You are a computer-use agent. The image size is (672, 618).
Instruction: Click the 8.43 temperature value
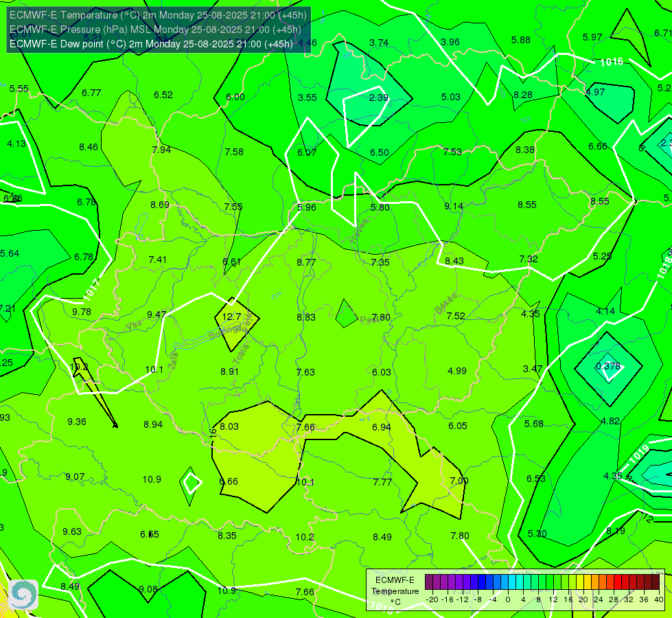[454, 261]
